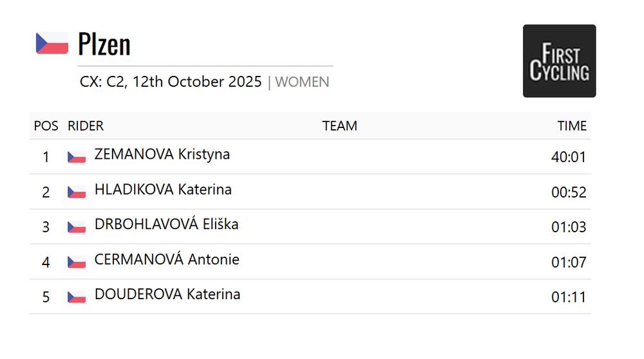Click the Plzen race title
644x359 pixels.
point(104,44)
